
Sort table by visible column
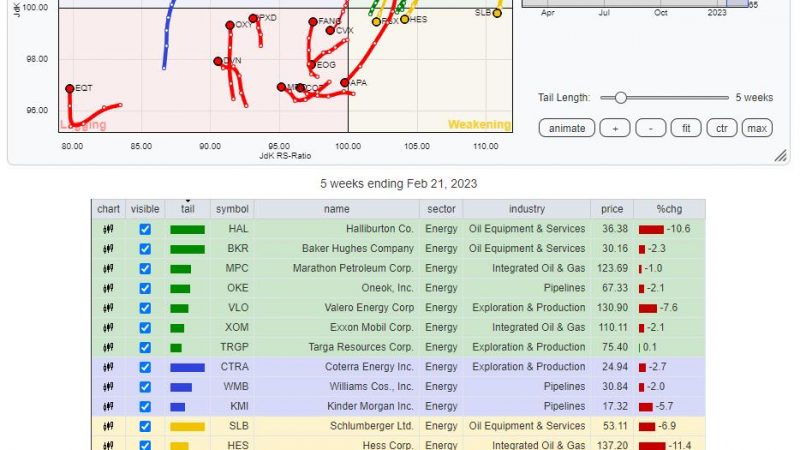pos(145,209)
